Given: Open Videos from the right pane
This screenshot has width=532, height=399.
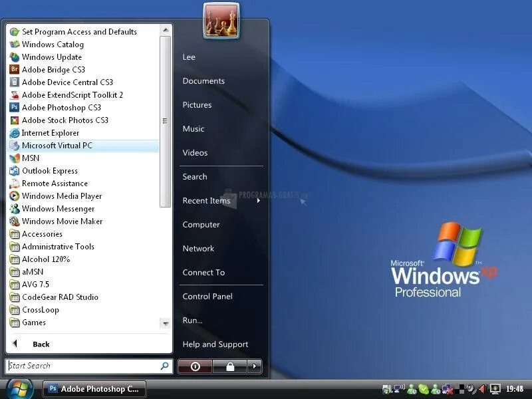Looking at the screenshot, I should click(195, 153).
